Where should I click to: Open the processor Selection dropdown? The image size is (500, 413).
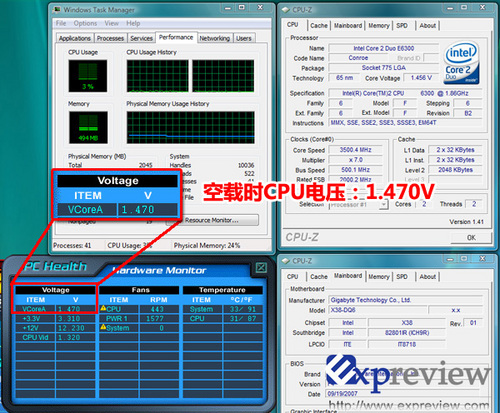pyautogui.click(x=384, y=204)
